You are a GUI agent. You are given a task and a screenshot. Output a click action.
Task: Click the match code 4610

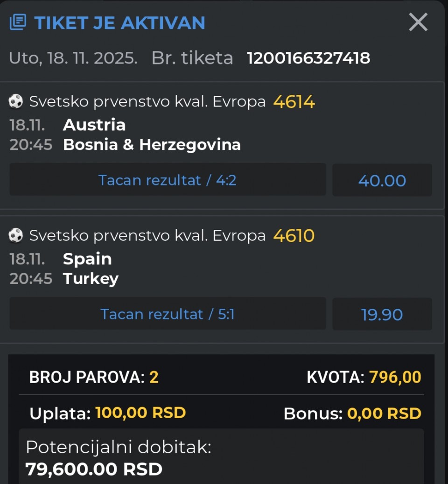pos(294,235)
